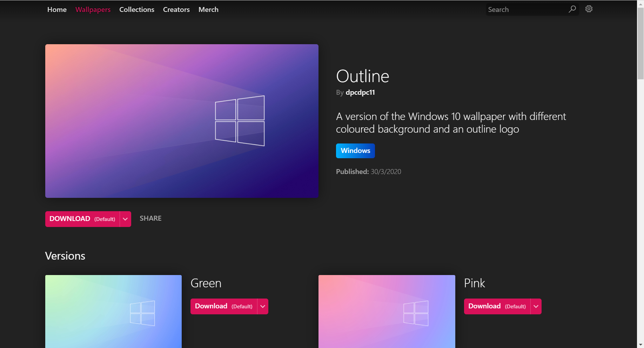Click the search magnifier icon

tap(572, 9)
